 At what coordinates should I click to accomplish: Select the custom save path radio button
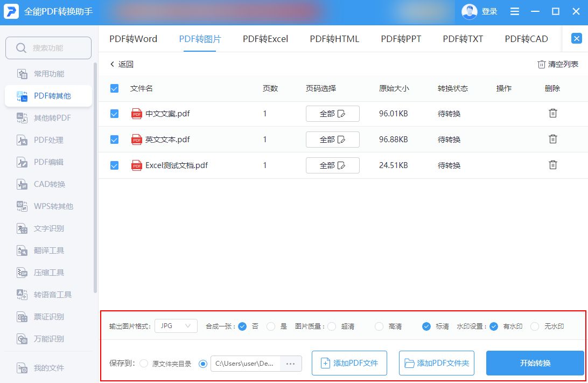(203, 364)
